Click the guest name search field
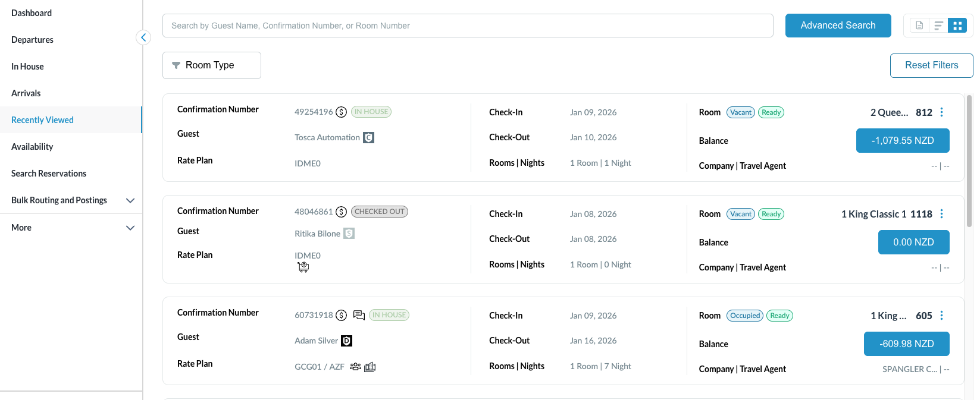This screenshot has width=980, height=400. (468, 26)
